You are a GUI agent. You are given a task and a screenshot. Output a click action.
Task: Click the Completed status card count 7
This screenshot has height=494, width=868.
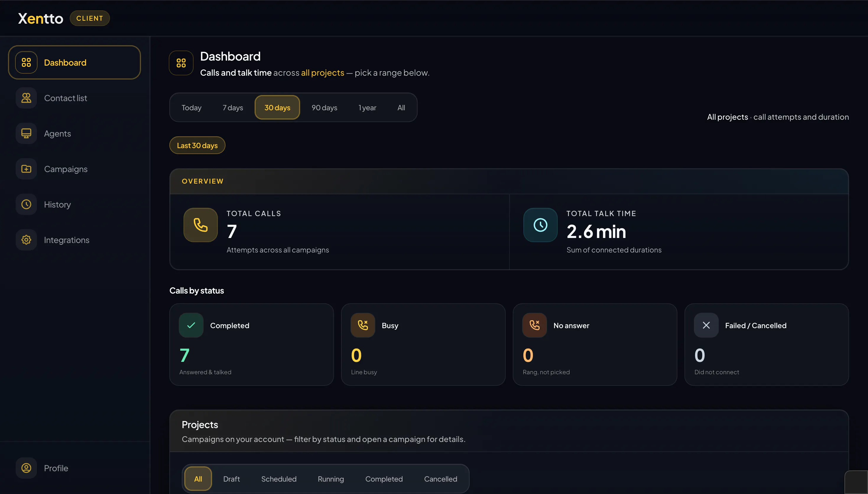click(184, 355)
